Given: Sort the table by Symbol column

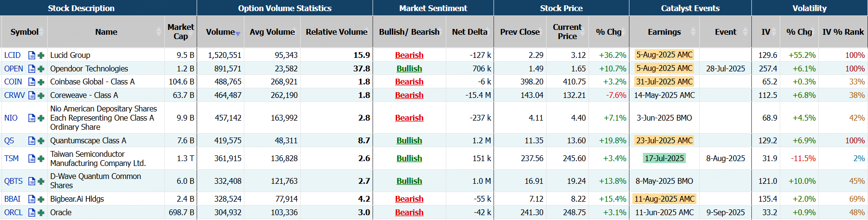Looking at the screenshot, I should pyautogui.click(x=24, y=32).
